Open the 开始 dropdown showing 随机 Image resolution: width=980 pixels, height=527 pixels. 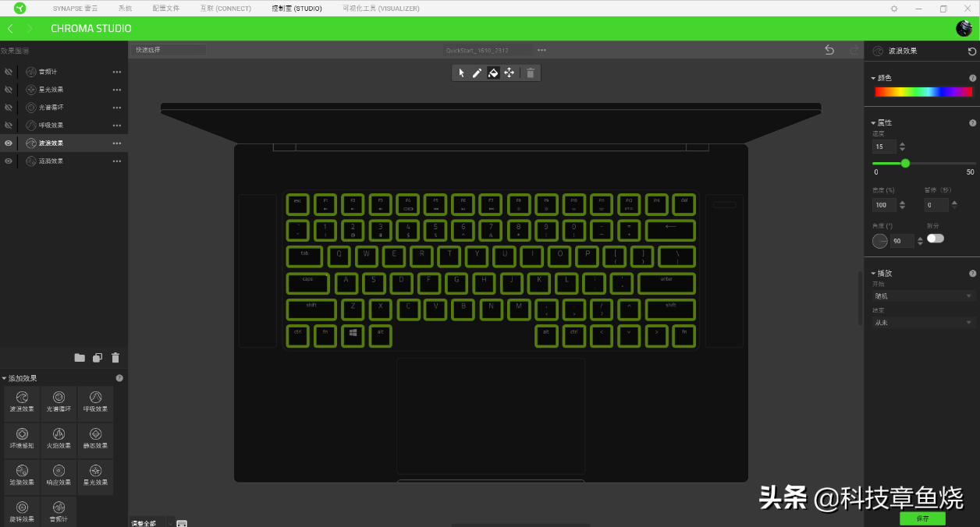pyautogui.click(x=924, y=296)
